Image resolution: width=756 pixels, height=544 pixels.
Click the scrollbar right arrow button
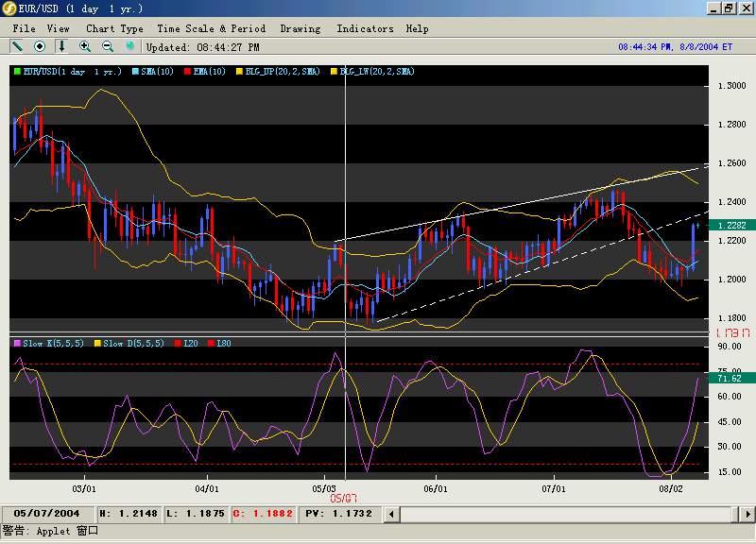[747, 514]
